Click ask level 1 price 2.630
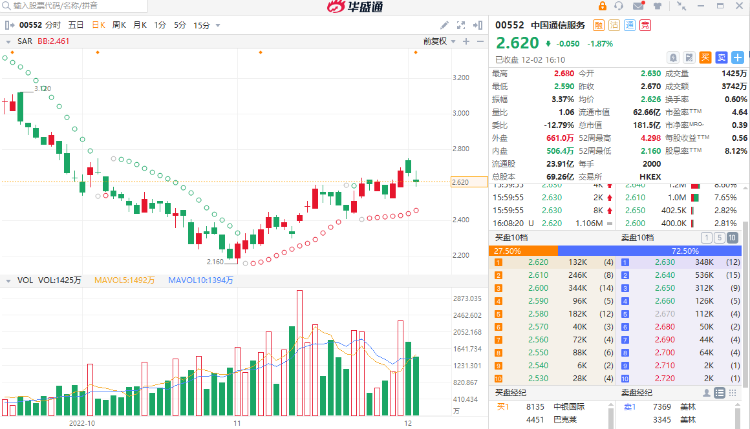Viewport: 750px width, 429px height. 665,262
